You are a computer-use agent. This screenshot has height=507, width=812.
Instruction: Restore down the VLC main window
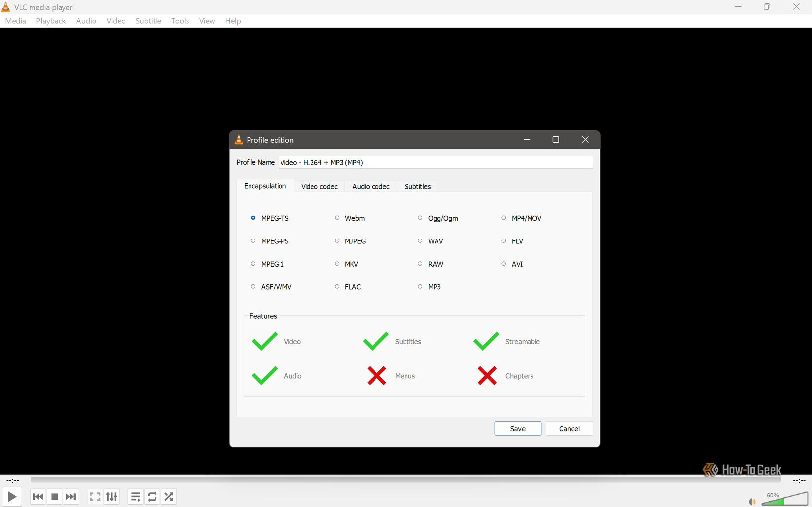pos(767,7)
